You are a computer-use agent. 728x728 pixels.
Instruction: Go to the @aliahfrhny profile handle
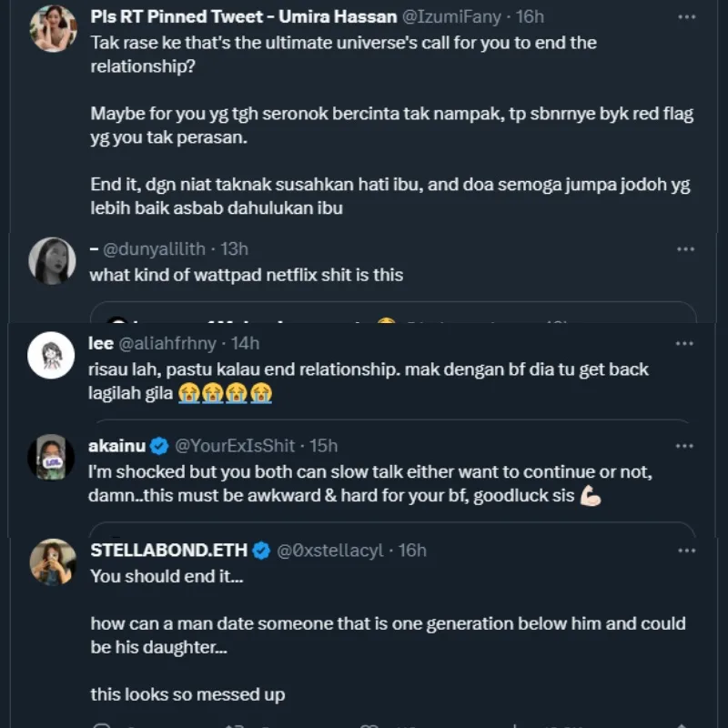[173, 343]
